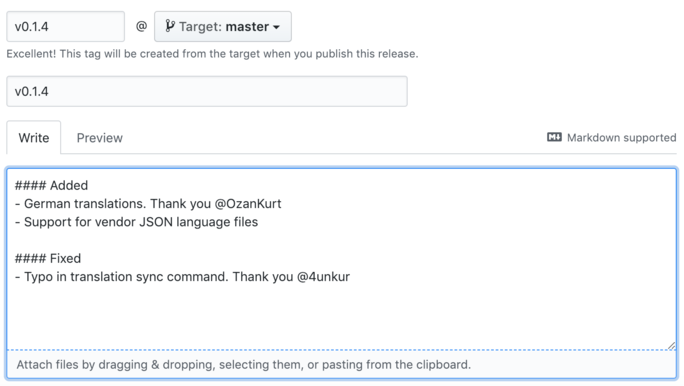This screenshot has width=684, height=386.
Task: Place cursor on the '#### Added' line
Action: [x=51, y=185]
